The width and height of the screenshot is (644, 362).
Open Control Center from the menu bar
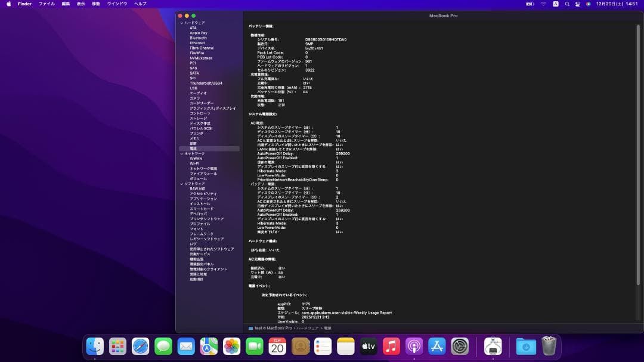point(578,4)
